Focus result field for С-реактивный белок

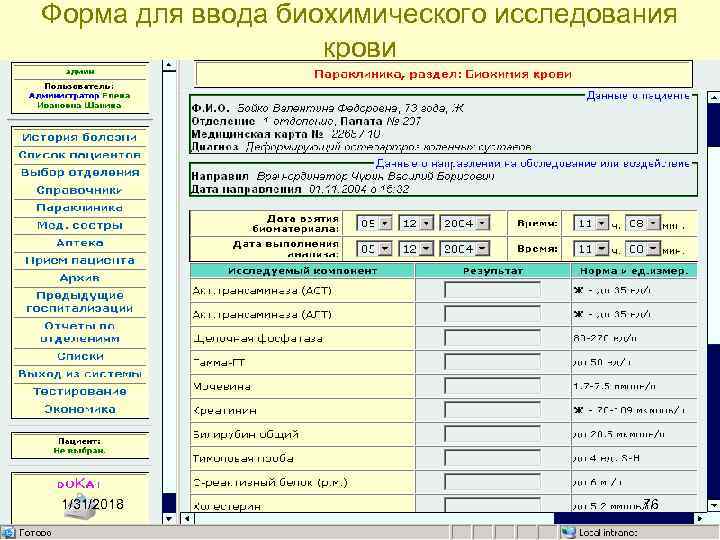click(x=492, y=482)
